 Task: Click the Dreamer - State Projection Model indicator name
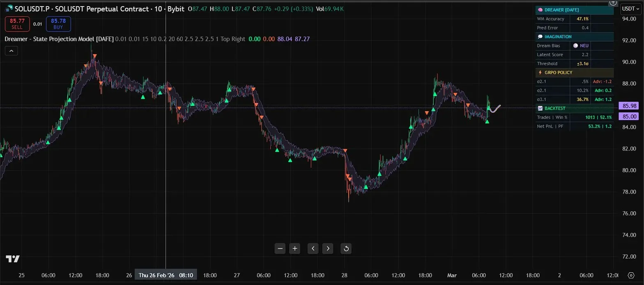point(59,39)
